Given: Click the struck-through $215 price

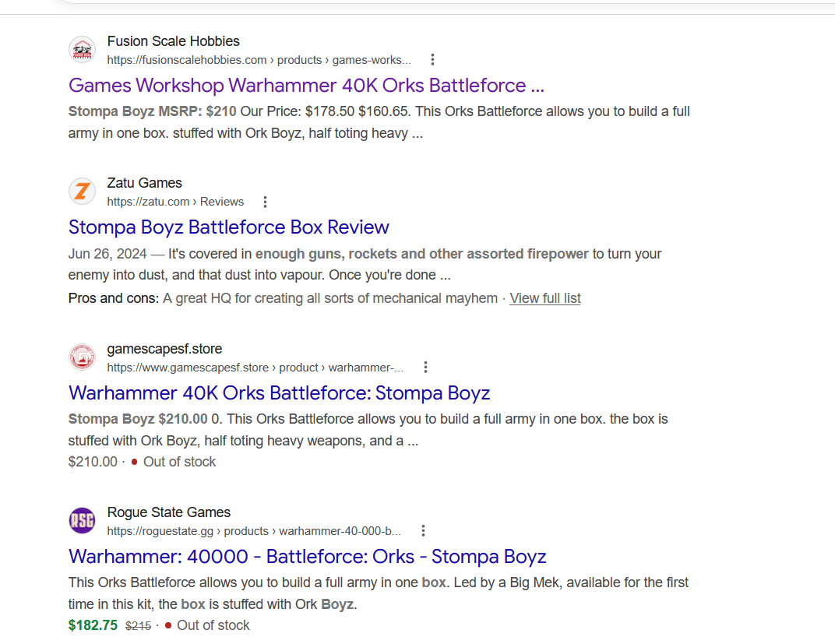Looking at the screenshot, I should point(139,626).
